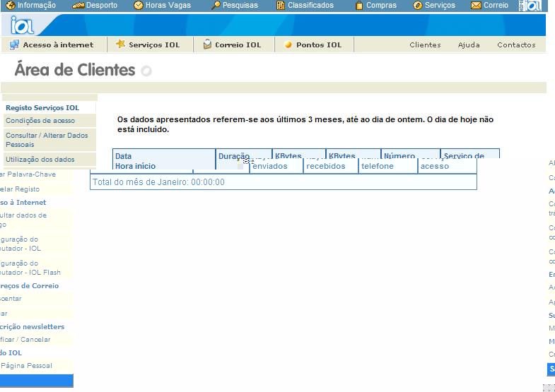Click the recebidos column label
555x392 pixels.
click(x=326, y=166)
